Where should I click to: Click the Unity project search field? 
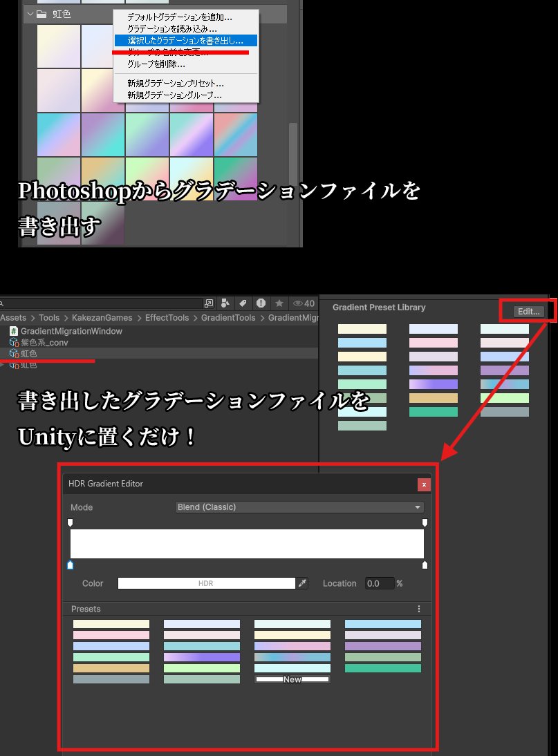click(100, 303)
